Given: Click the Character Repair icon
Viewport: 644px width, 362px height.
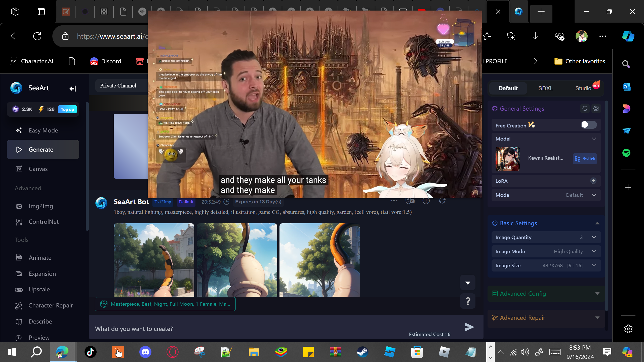Looking at the screenshot, I should pyautogui.click(x=19, y=305).
